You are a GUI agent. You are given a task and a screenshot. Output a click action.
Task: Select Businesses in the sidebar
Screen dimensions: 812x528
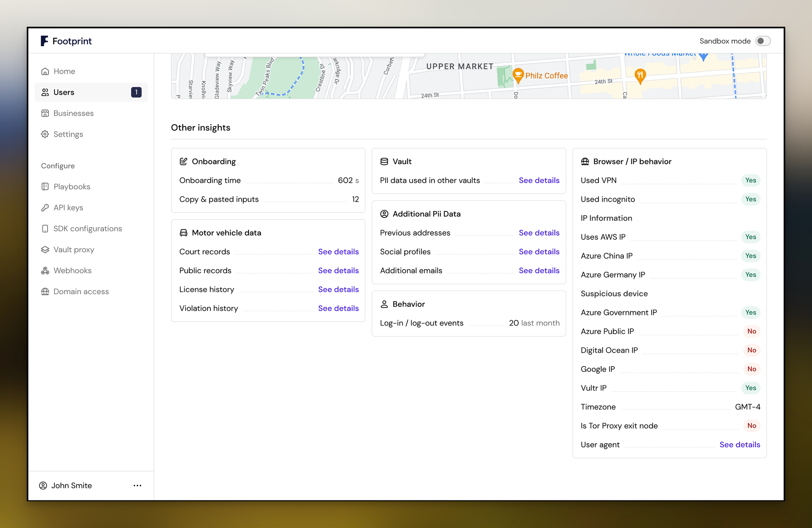[73, 113]
